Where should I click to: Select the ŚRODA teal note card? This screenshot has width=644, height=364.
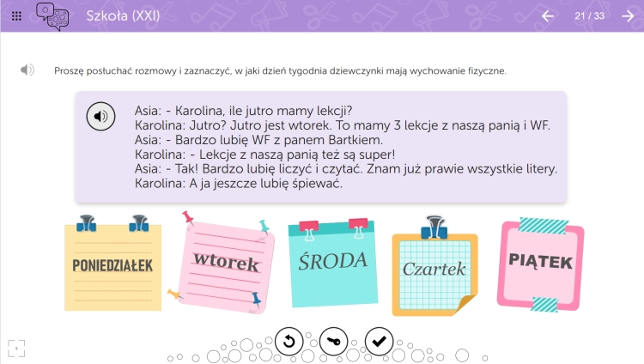pos(332,263)
